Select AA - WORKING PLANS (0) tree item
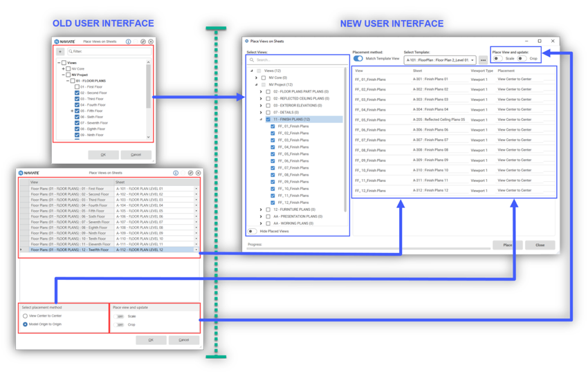This screenshot has height=374, width=588. point(293,223)
